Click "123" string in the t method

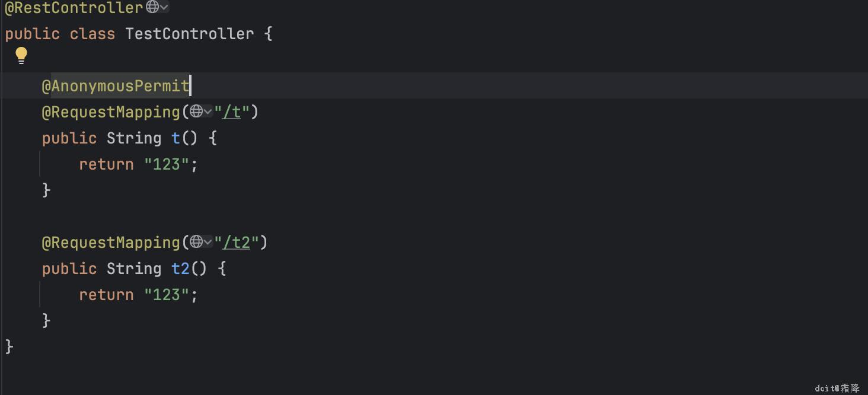[x=167, y=164]
